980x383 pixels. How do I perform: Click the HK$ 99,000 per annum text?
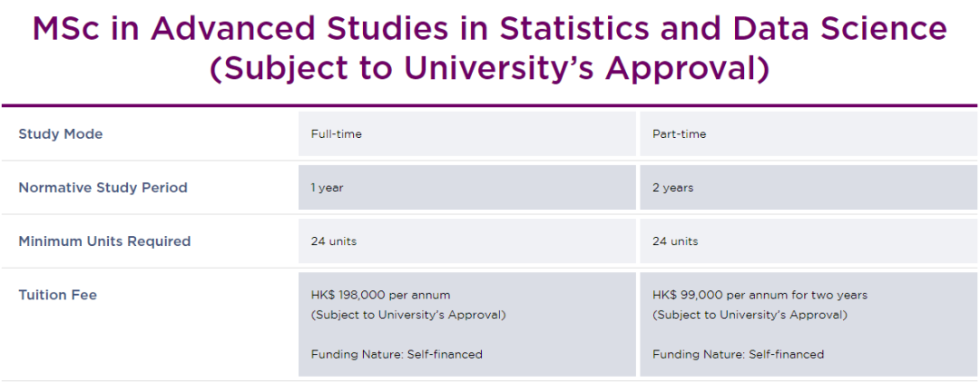point(759,295)
